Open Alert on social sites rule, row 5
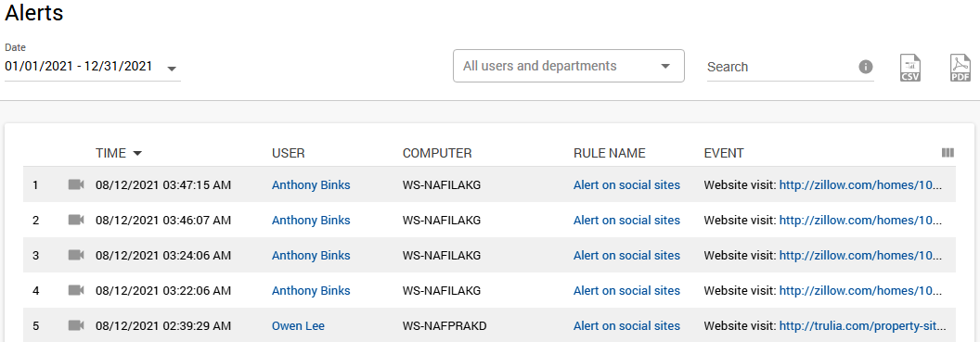This screenshot has width=980, height=342. (626, 325)
